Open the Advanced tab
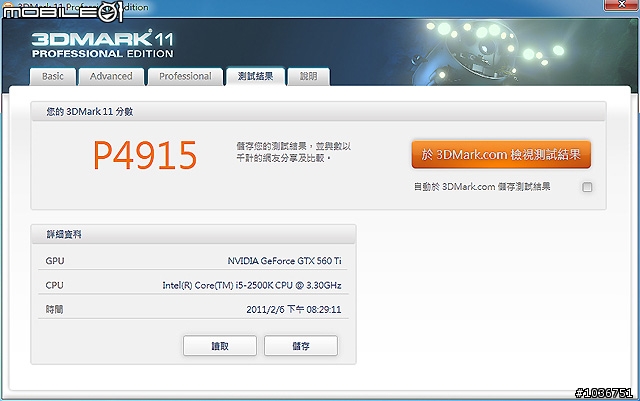This screenshot has height=401, width=640. pyautogui.click(x=111, y=76)
